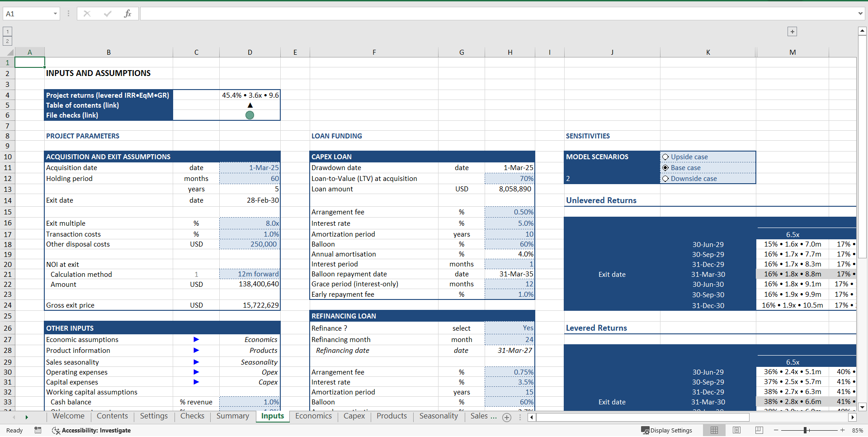
Task: Select the Refinance Yes cell
Action: point(509,328)
